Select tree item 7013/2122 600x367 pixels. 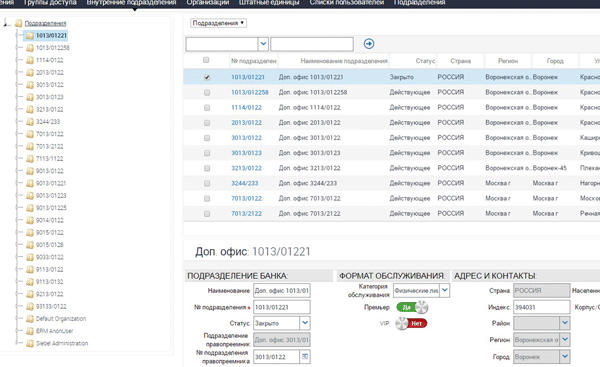click(x=50, y=146)
